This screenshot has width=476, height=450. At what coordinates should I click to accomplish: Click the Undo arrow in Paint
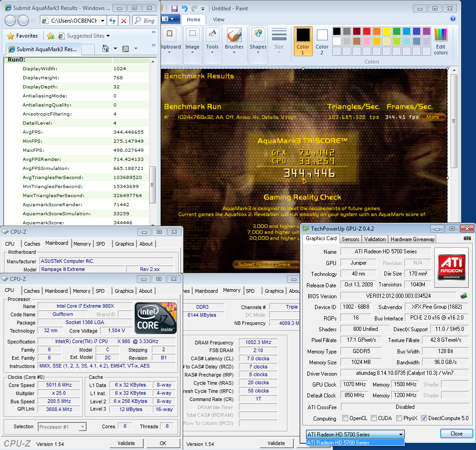(x=184, y=9)
